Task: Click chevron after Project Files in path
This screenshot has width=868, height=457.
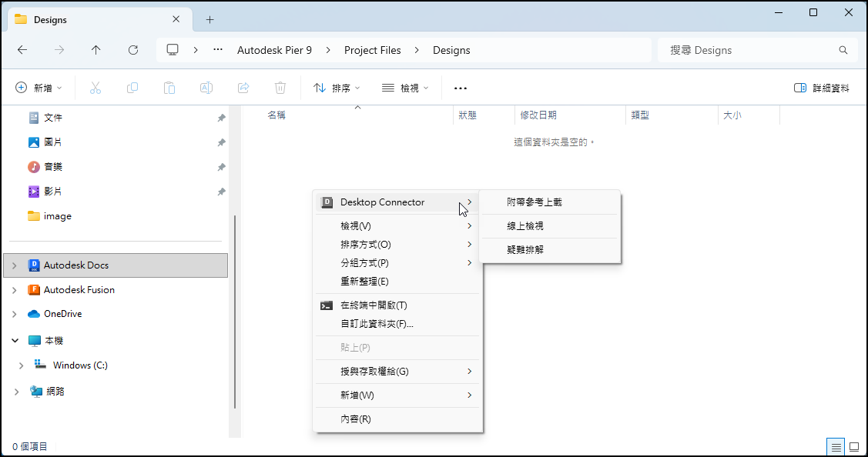Action: point(417,50)
